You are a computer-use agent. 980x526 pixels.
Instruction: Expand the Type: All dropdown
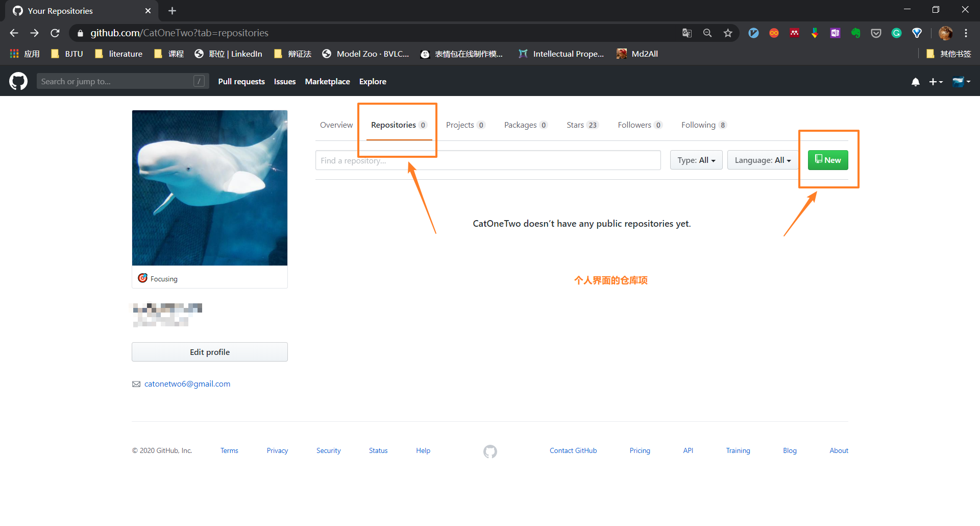(x=696, y=160)
